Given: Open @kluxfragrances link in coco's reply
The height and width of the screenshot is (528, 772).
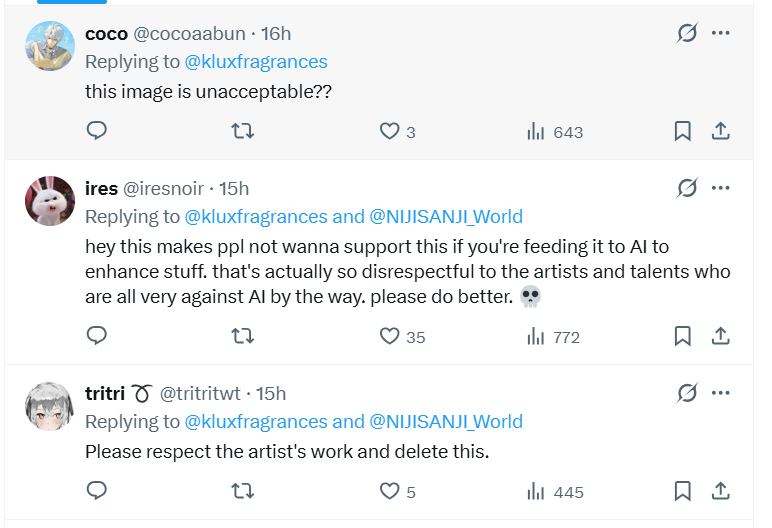Looking at the screenshot, I should click(x=256, y=62).
